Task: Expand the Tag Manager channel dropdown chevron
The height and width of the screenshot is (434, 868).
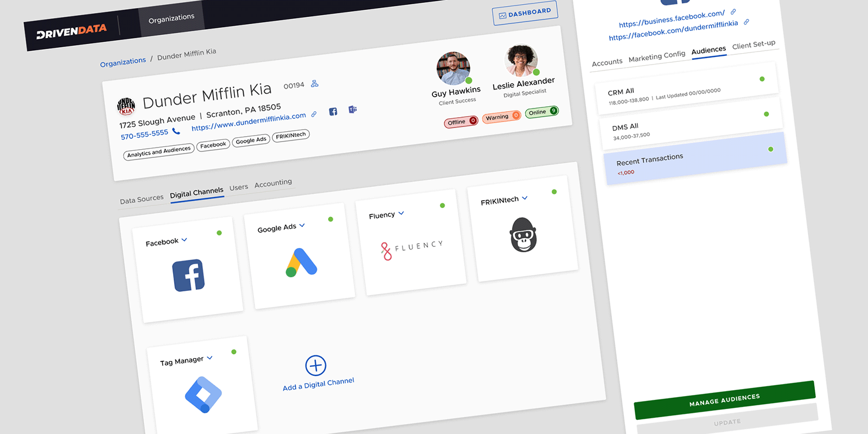Action: tap(209, 358)
